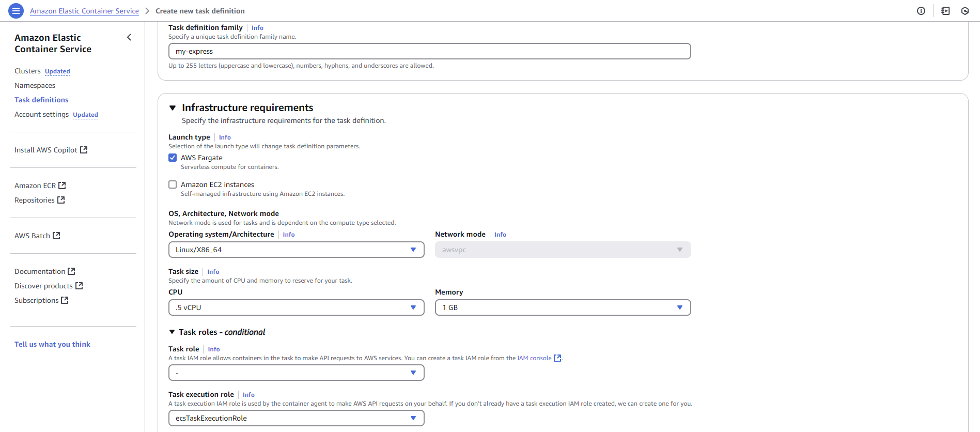
Task: Click Tell us what you think link
Action: 52,344
